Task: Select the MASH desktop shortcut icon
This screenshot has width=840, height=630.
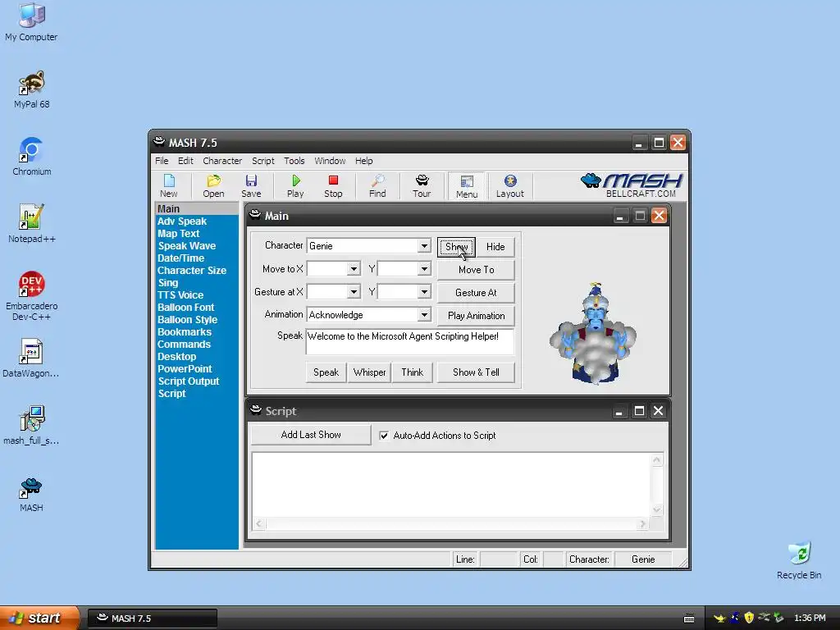Action: coord(31,495)
